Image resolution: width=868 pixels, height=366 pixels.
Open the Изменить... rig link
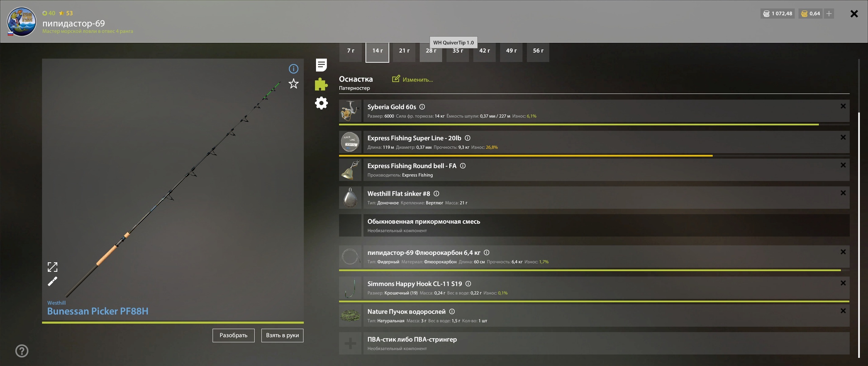pyautogui.click(x=413, y=79)
